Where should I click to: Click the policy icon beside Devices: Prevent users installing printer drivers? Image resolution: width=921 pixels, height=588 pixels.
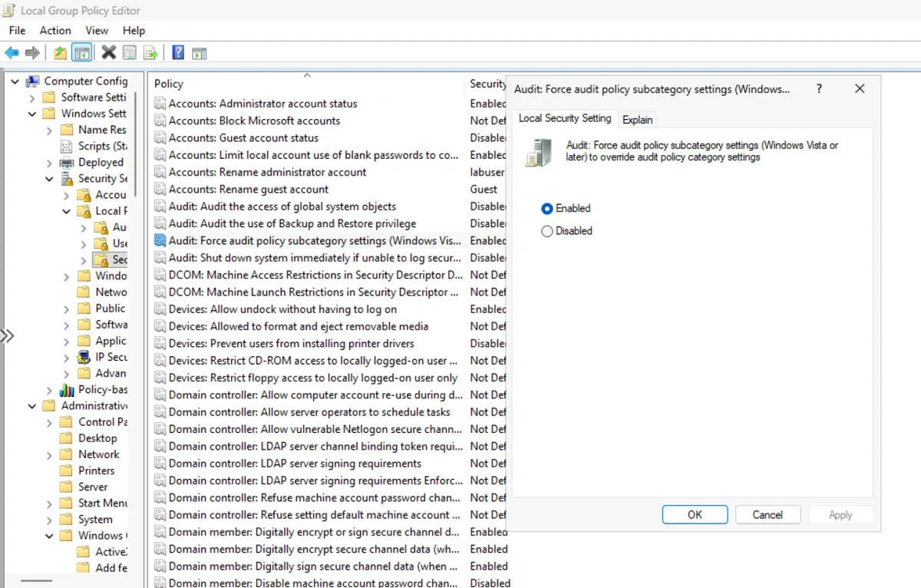160,343
